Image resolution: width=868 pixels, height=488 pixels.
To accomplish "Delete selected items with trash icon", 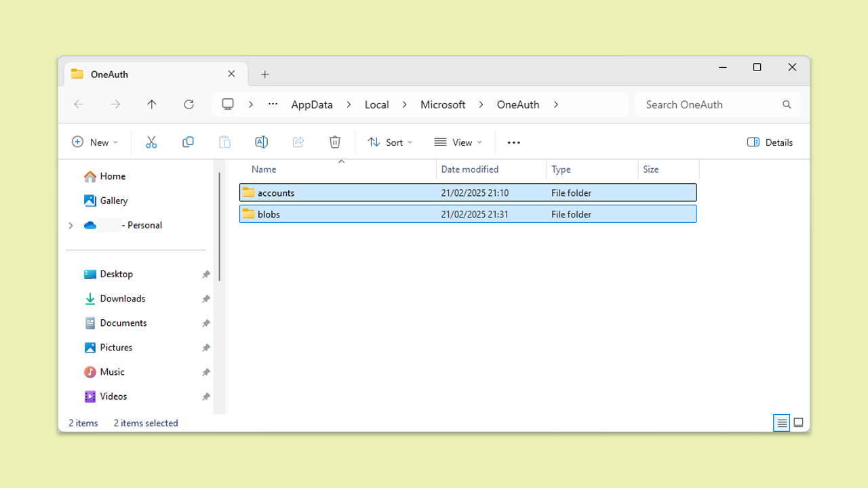I will click(x=334, y=142).
